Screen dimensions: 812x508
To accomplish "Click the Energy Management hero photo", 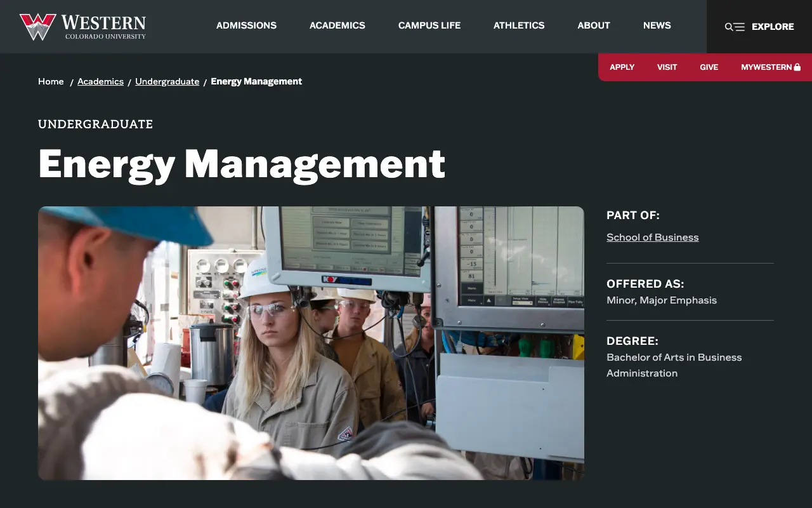I will 311,343.
